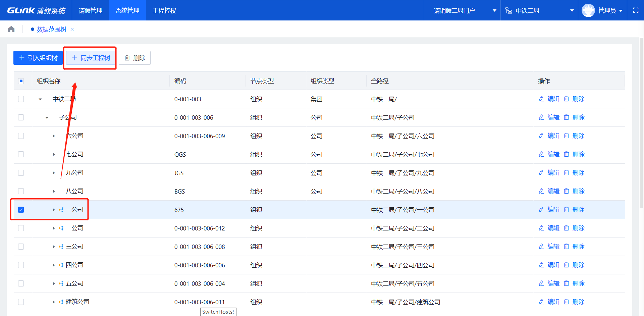Click the 编辑 link for 建筑公司
The image size is (644, 316).
point(553,302)
